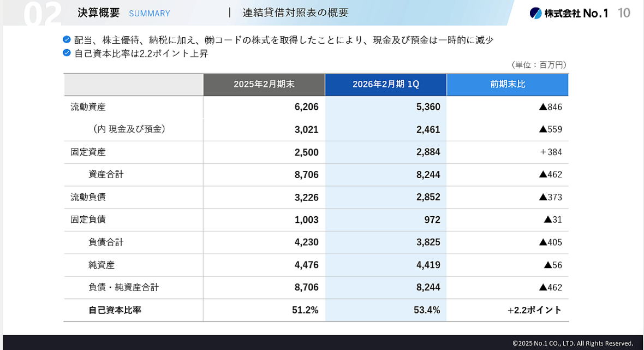Image resolution: width=644 pixels, height=350 pixels.
Task: Click the check bullet beside 自己資本比率は2.2ポイント上昇
Action: [67, 52]
